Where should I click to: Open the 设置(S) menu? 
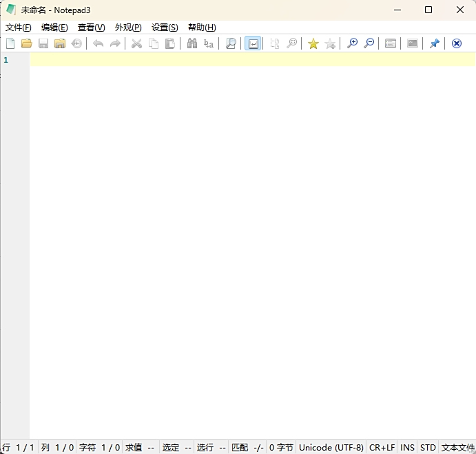tap(165, 28)
